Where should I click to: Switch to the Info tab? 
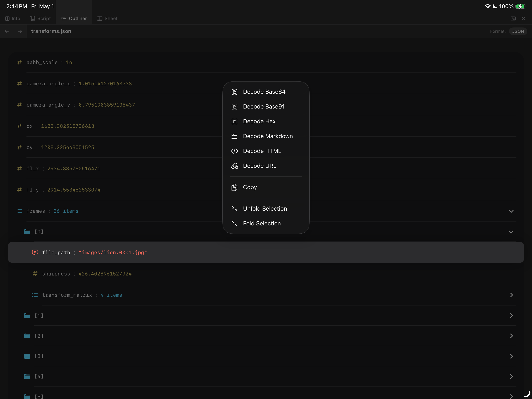pyautogui.click(x=13, y=19)
